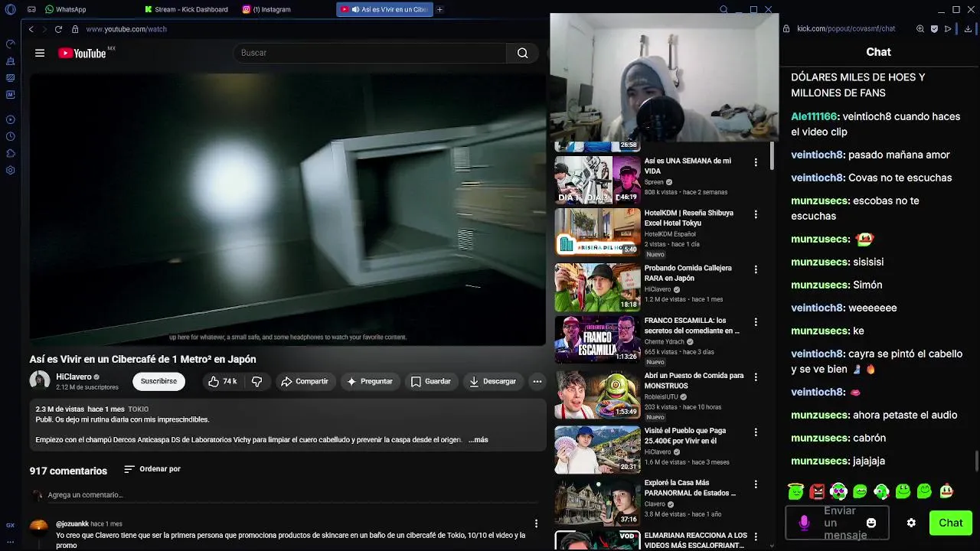Click the Descargar download button
The width and height of the screenshot is (980, 551).
[492, 381]
